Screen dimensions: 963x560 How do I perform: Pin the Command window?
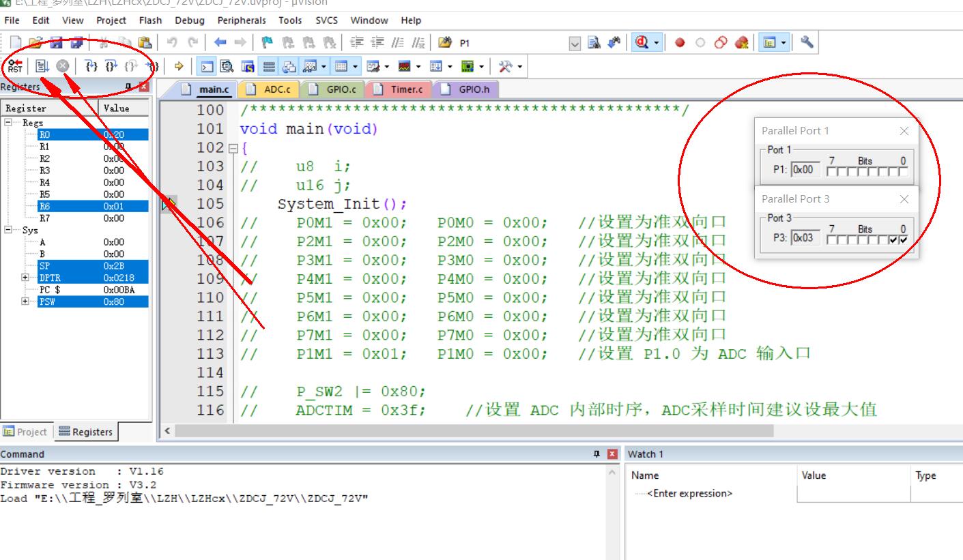pos(598,454)
